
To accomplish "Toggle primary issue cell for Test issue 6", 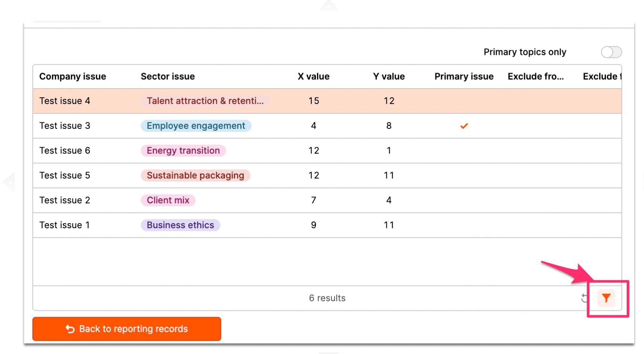I will 464,151.
